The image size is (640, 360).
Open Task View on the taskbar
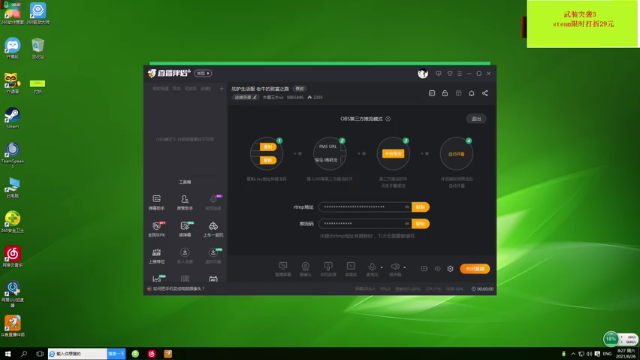(40, 353)
